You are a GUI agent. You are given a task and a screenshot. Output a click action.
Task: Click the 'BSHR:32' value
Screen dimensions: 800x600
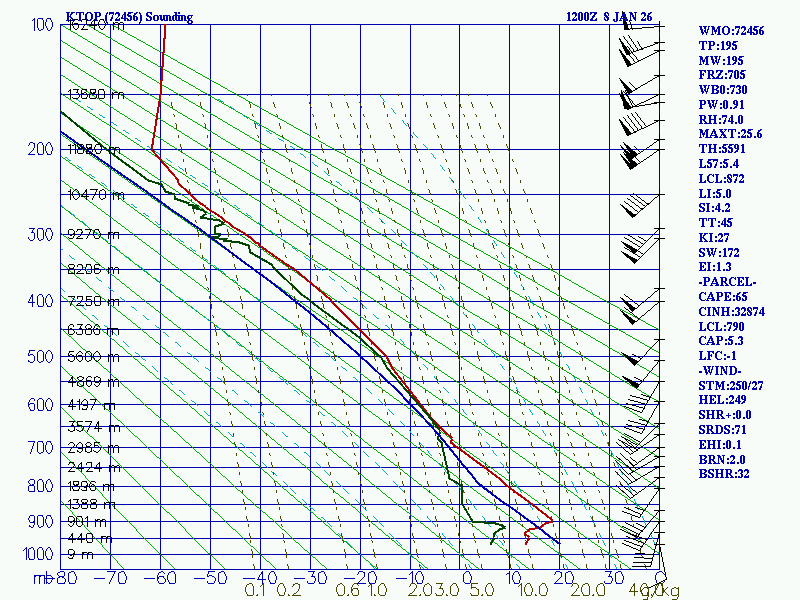[724, 474]
